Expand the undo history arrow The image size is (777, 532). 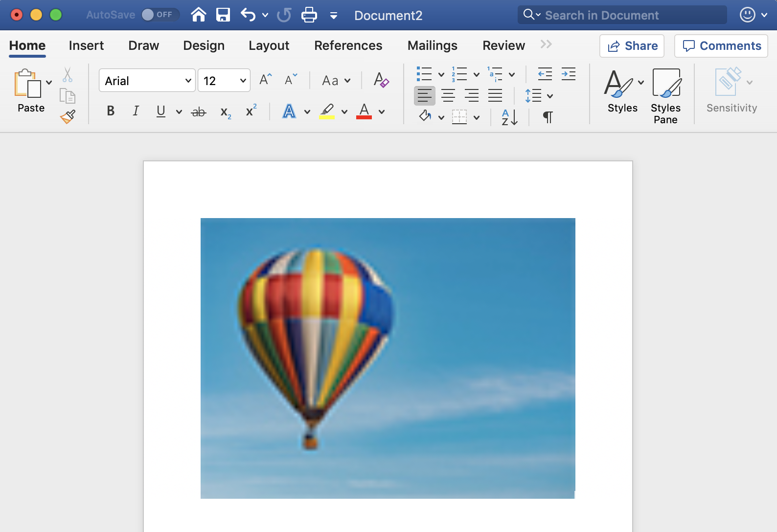click(265, 15)
